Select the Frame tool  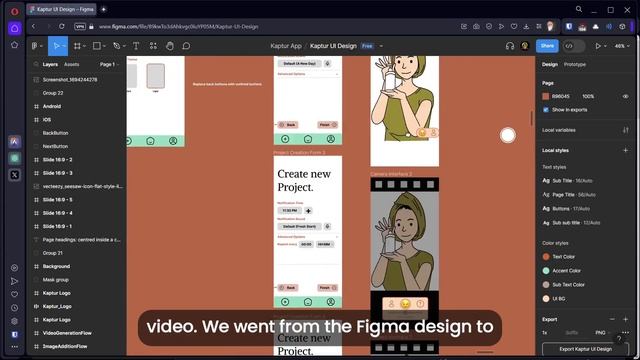pyautogui.click(x=77, y=46)
